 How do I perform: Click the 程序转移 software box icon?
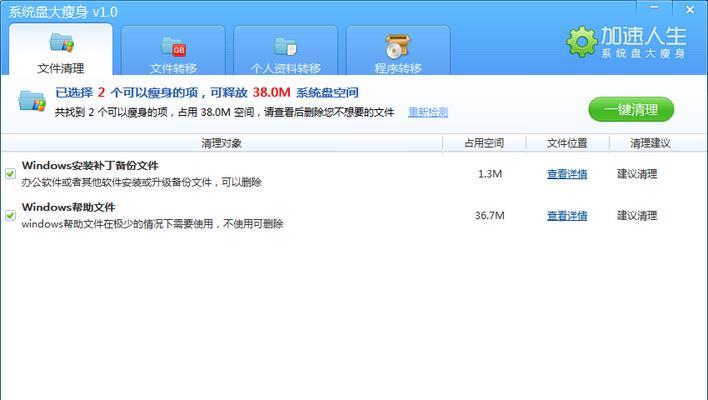[398, 46]
